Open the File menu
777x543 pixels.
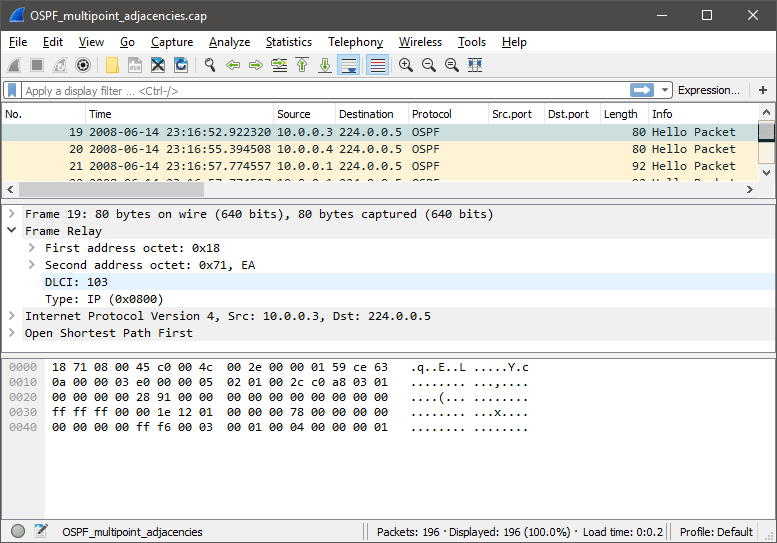18,42
